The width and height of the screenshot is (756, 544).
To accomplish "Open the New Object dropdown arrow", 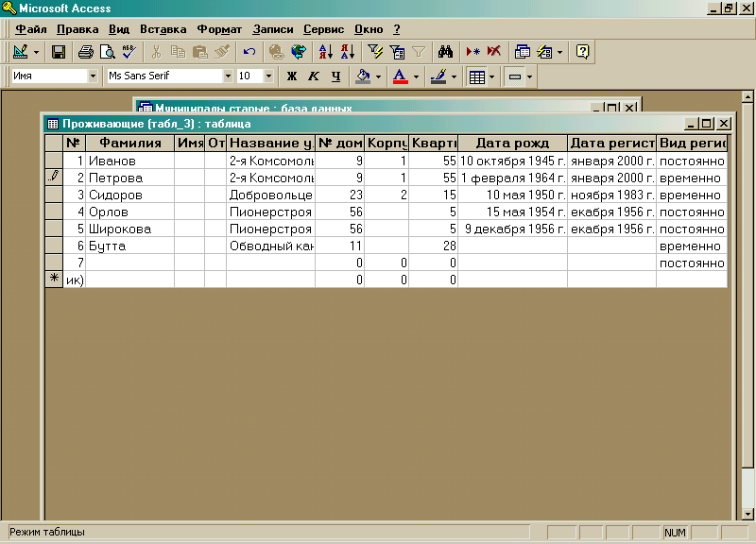I will (x=559, y=52).
